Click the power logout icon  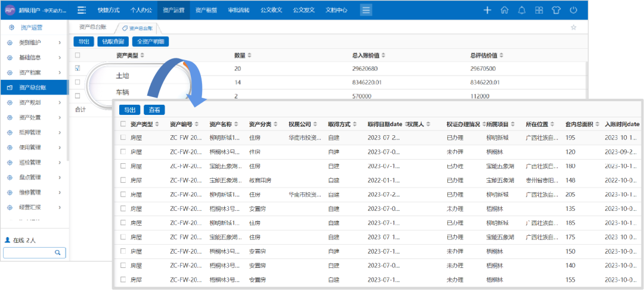click(x=573, y=10)
